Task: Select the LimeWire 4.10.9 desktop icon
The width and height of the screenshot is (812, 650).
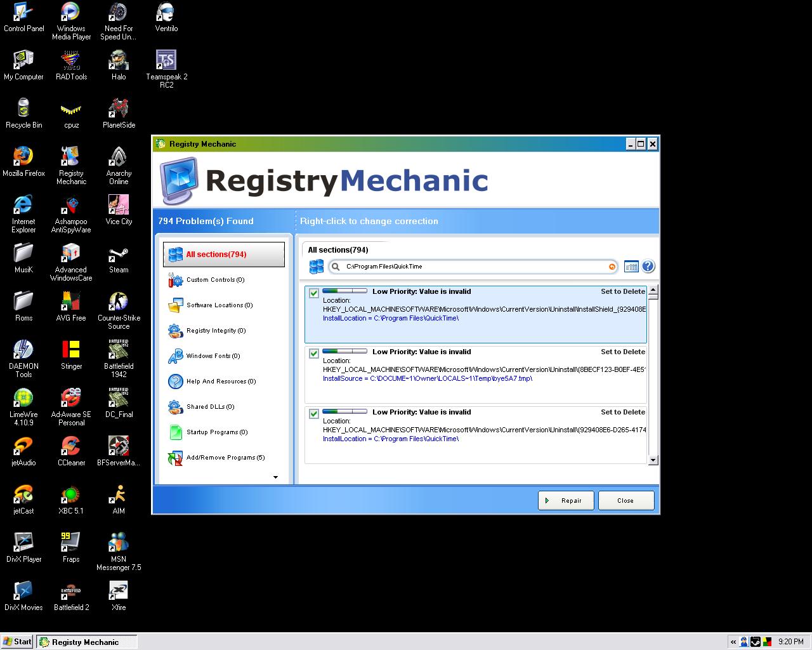Action: coord(23,407)
